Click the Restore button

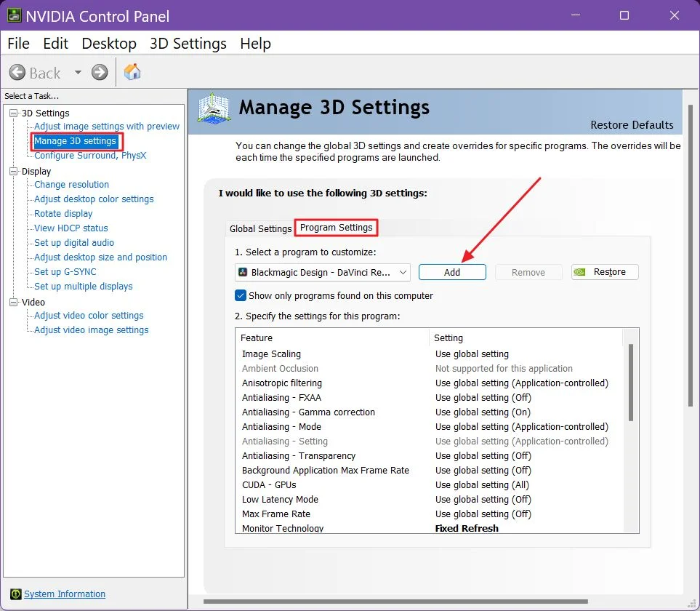[605, 272]
